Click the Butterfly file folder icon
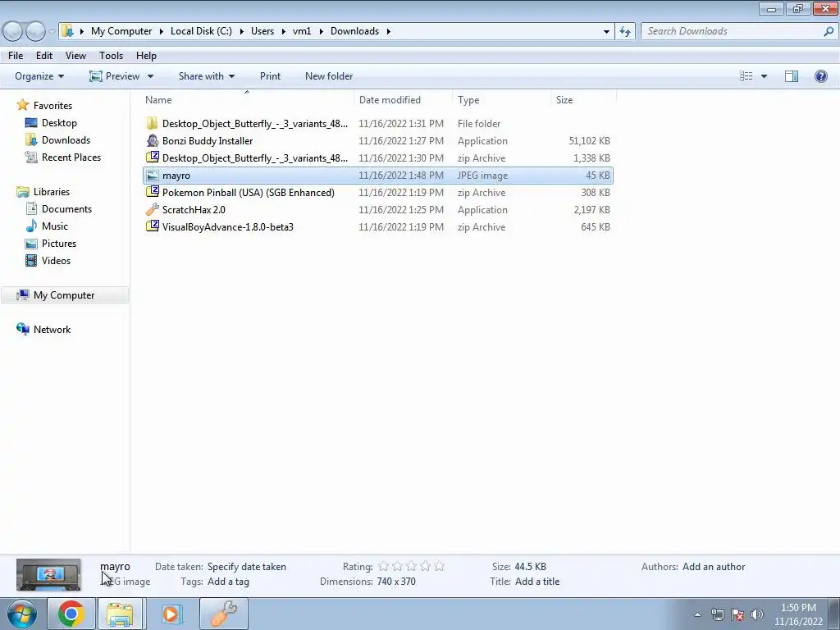 (x=152, y=124)
